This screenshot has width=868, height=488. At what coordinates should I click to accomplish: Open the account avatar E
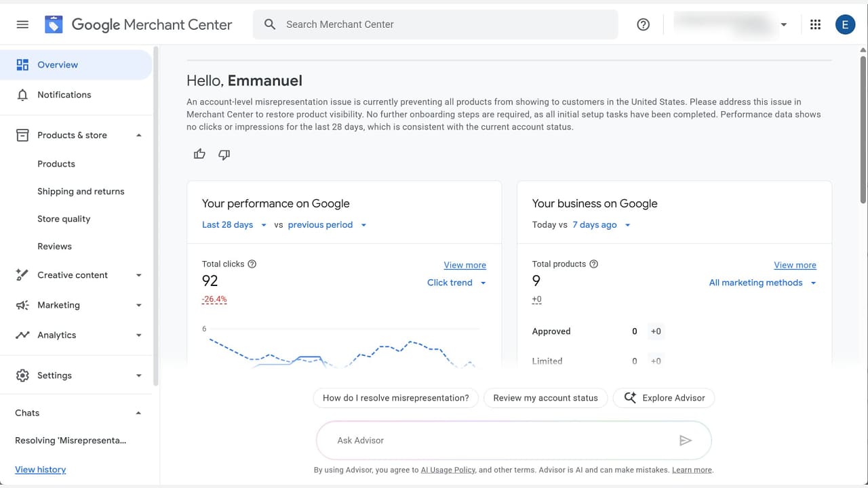click(845, 24)
